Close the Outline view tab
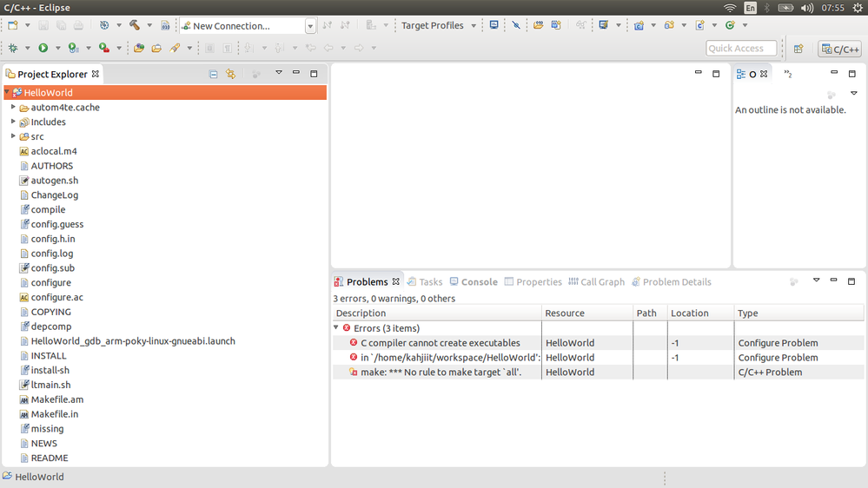Viewport: 868px width, 488px height. 764,74
